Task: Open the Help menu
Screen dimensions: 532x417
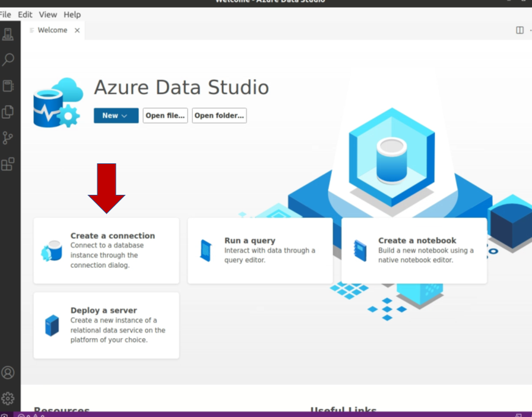Action: pos(72,15)
